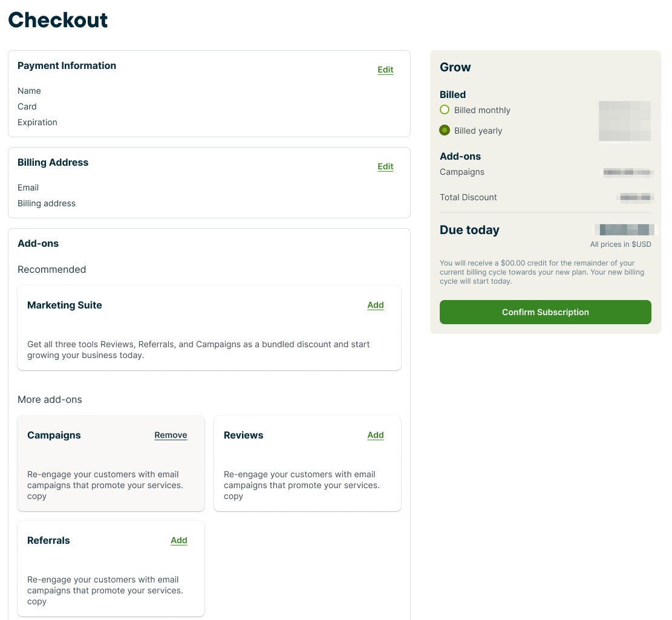Screen dimensions: 672x620
Task: Edit the Payment Information section
Action: pos(385,70)
